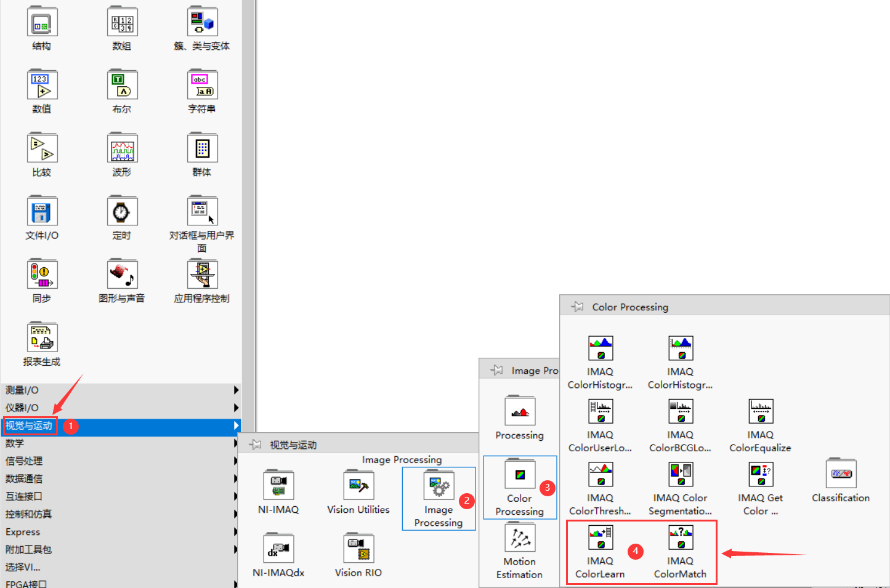Select the IMAQ ColorThreshold VI
890x588 pixels.
[600, 474]
